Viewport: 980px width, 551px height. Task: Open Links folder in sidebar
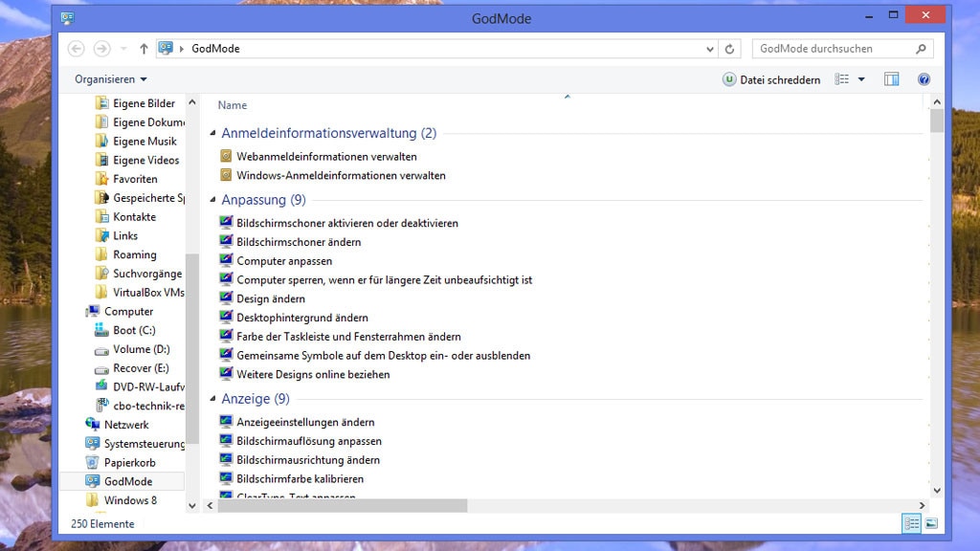pos(116,235)
